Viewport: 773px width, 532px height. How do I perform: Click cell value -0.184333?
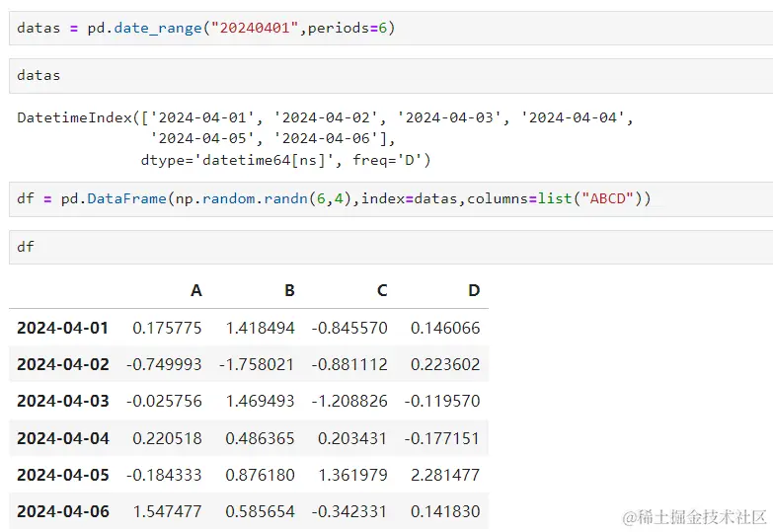click(x=164, y=475)
